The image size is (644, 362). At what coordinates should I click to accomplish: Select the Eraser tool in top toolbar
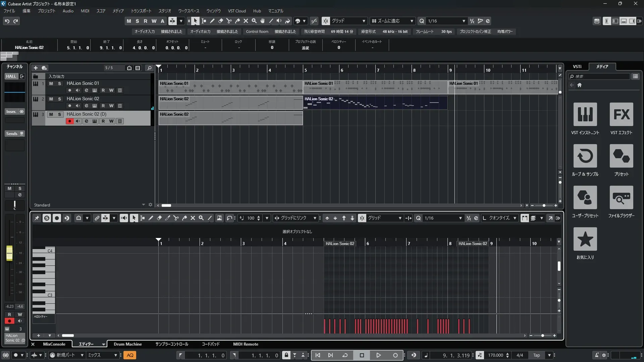(221, 21)
